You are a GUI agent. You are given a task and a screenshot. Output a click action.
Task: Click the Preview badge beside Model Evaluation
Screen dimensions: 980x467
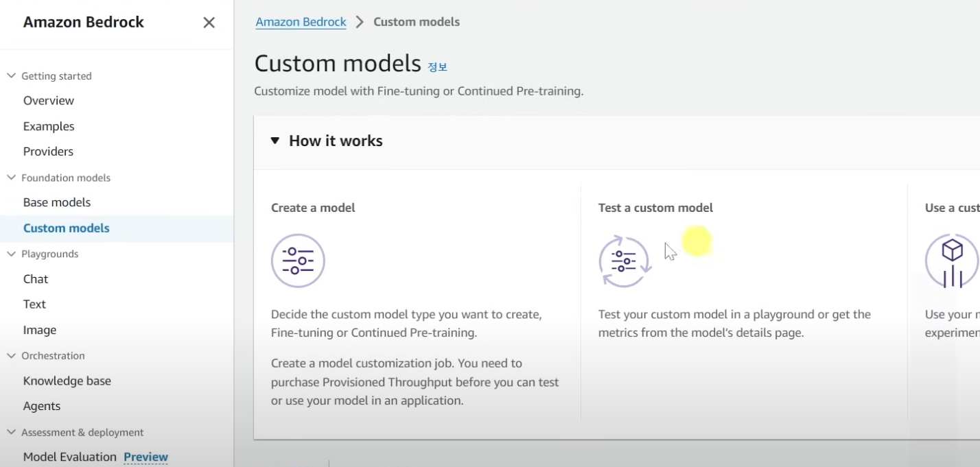click(145, 457)
